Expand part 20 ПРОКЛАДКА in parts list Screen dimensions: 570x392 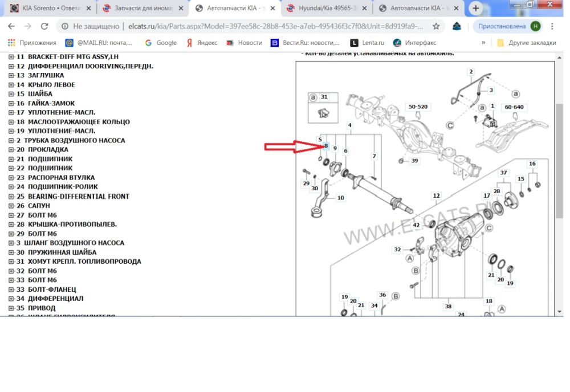(11, 150)
